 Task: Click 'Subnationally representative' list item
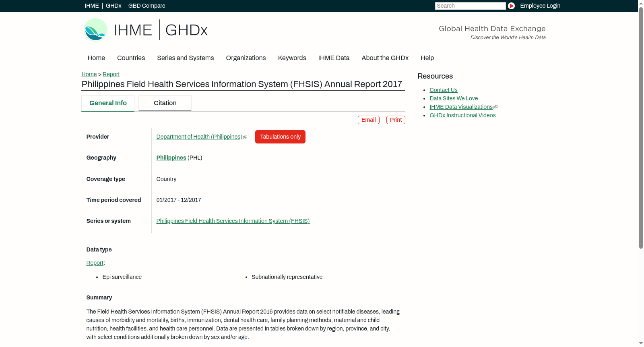(287, 277)
